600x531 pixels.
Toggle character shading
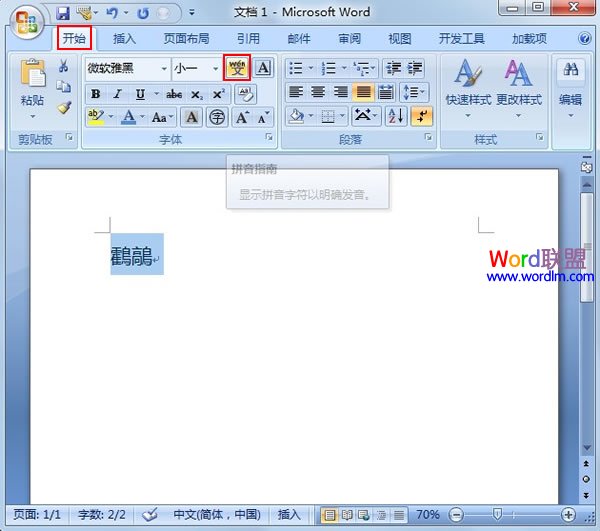pyautogui.click(x=191, y=117)
